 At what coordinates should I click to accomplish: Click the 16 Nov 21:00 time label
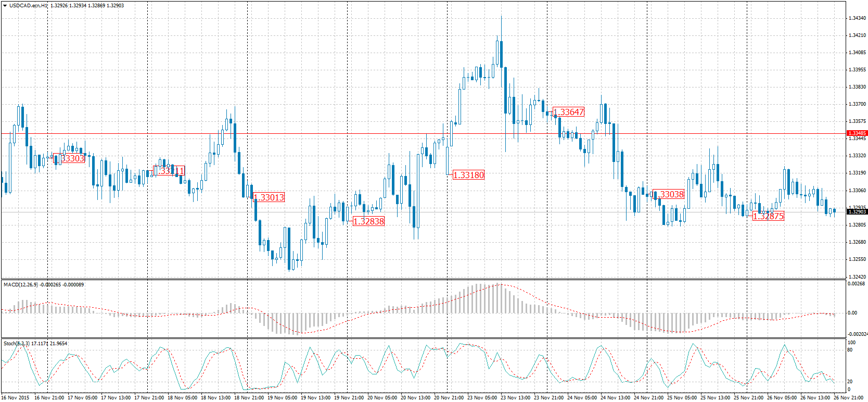(x=49, y=398)
